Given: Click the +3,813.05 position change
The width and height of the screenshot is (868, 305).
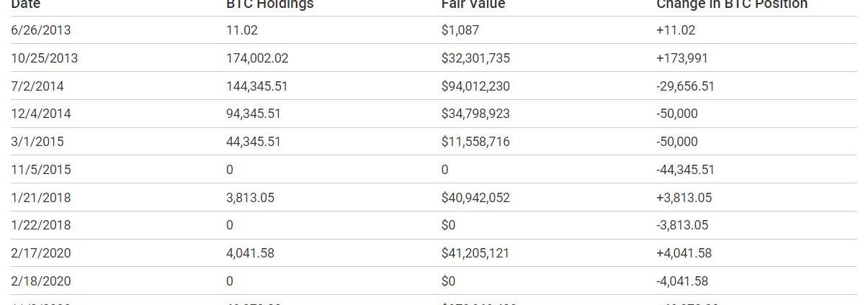Looking at the screenshot, I should pos(684,198).
